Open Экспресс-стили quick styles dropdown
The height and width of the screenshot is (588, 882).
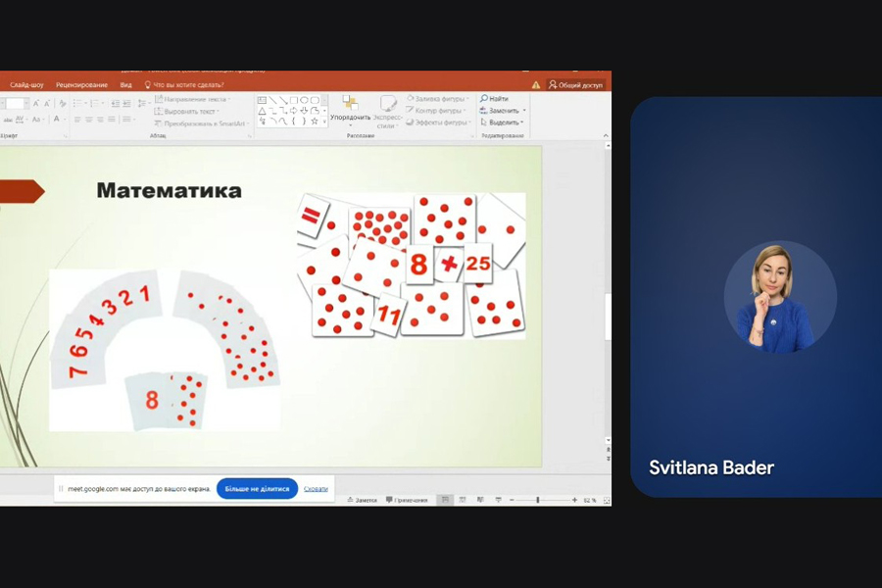387,111
